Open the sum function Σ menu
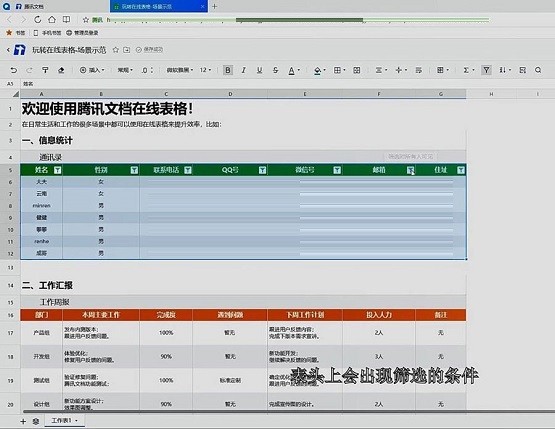This screenshot has width=555, height=429. click(469, 70)
